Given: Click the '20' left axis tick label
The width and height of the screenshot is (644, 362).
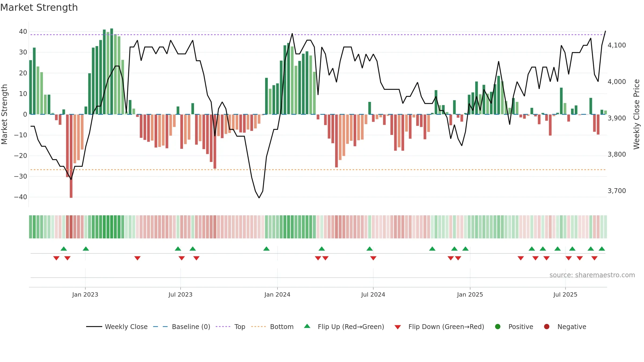Looking at the screenshot, I should 23,73.
